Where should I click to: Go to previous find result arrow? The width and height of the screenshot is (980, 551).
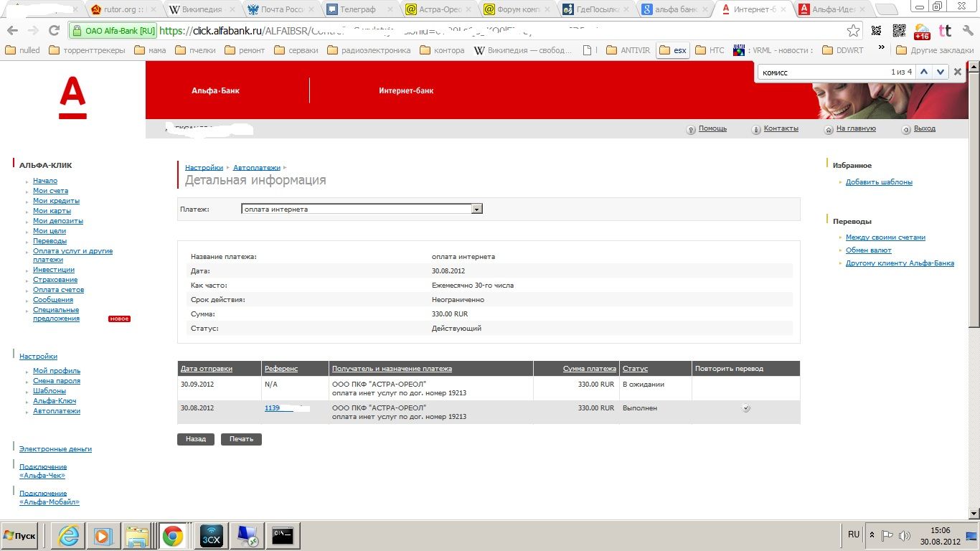[924, 72]
